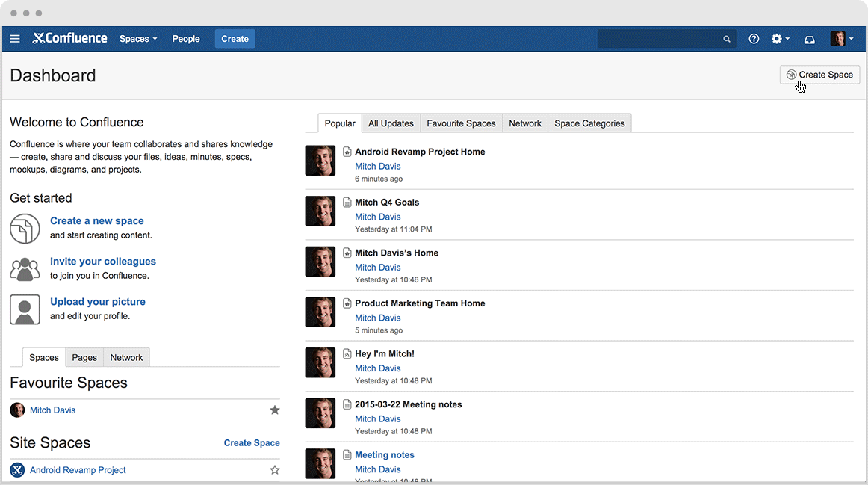Click the Create a new space link
Viewport: 868px width, 485px height.
pos(97,221)
